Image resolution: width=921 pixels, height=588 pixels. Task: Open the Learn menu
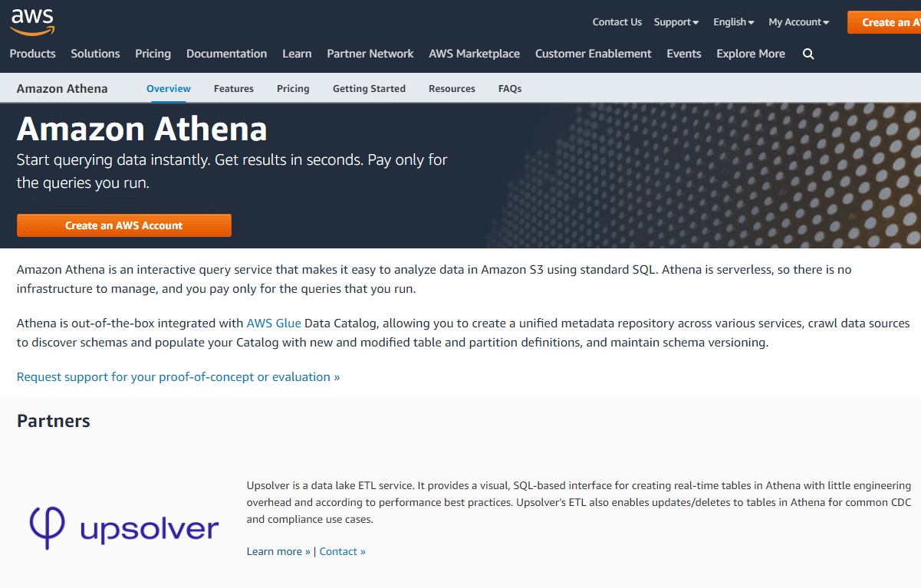pos(297,54)
